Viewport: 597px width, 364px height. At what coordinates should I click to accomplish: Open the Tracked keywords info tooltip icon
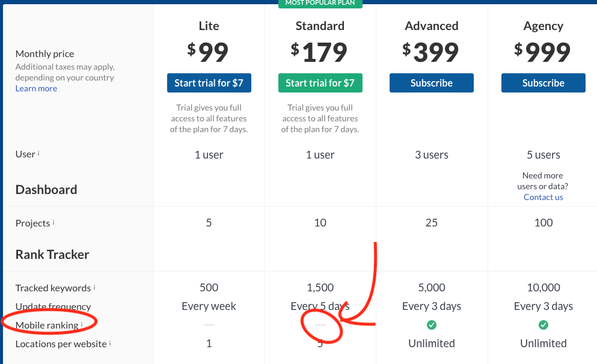(94, 287)
